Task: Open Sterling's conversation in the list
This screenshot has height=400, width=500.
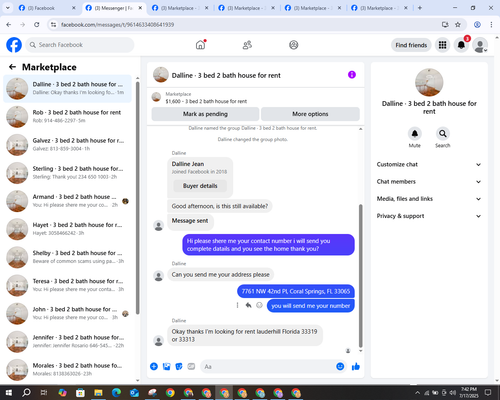Action: pos(68,173)
